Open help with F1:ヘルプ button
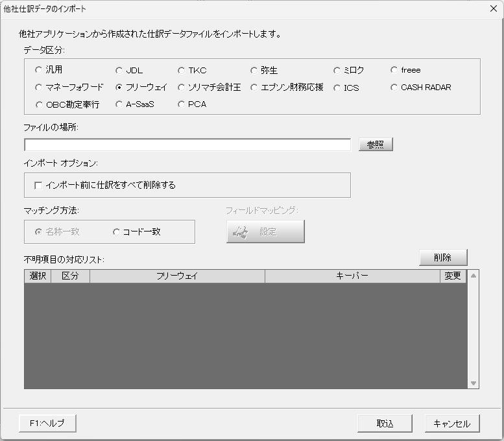Viewport: 504px width, 441px height. (x=47, y=423)
